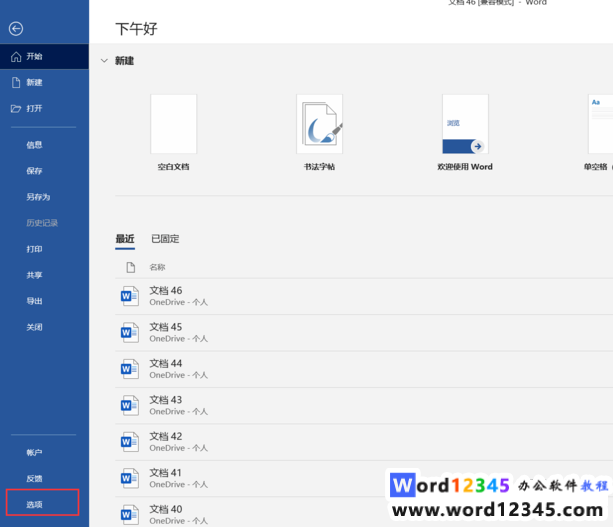Open recent file 文档 44
Image resolution: width=613 pixels, height=527 pixels.
364,369
